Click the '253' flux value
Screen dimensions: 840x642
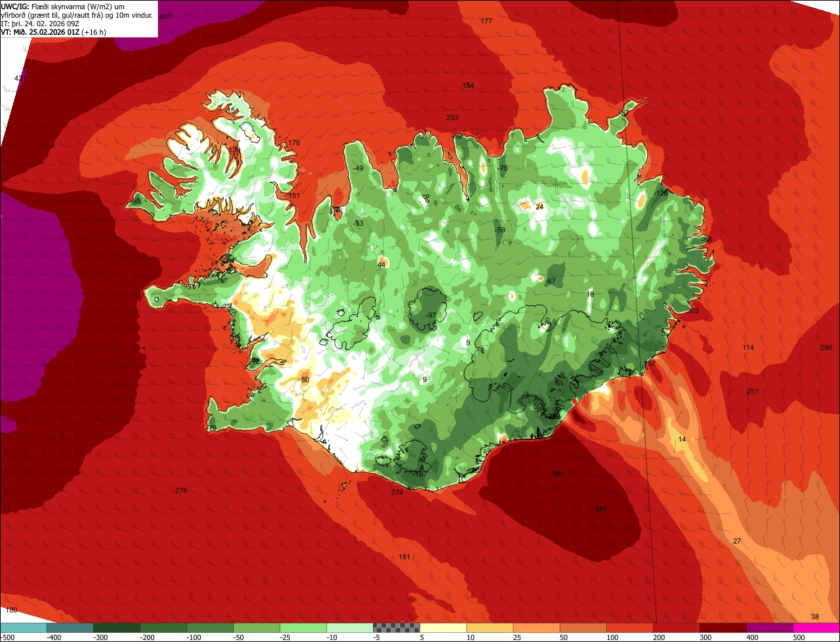coord(452,118)
